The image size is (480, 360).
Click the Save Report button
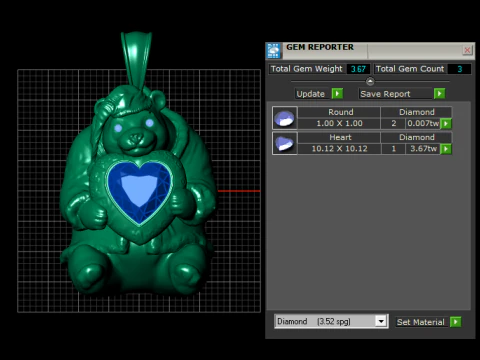[x=395, y=94]
